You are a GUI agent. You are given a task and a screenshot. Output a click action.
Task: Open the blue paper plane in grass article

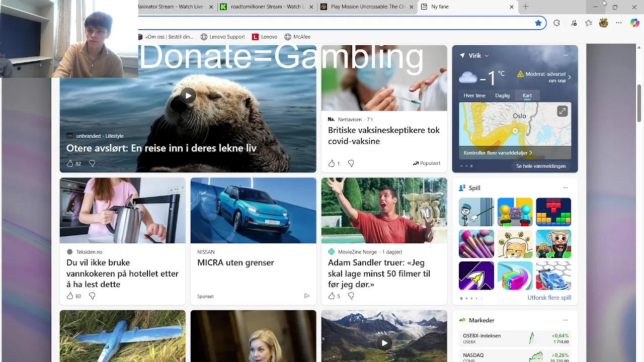click(x=123, y=336)
